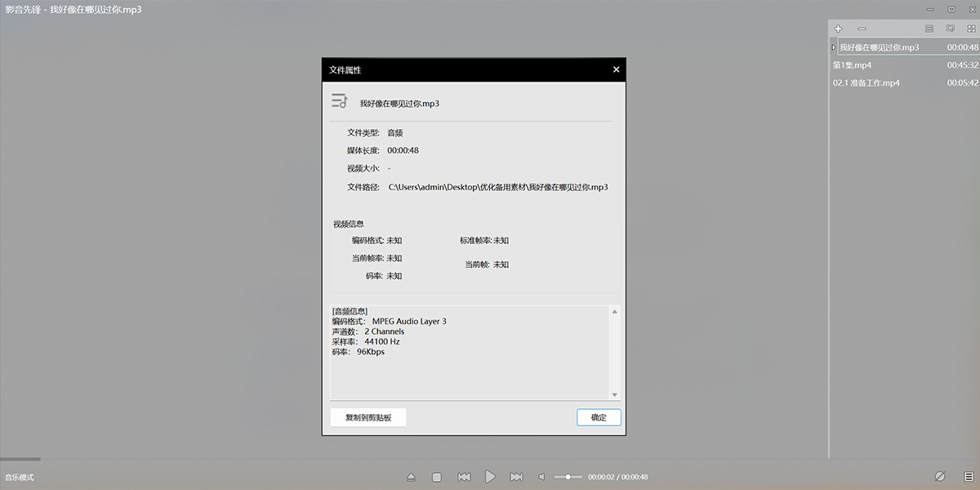Confirm the dialog with 确定

tap(599, 417)
